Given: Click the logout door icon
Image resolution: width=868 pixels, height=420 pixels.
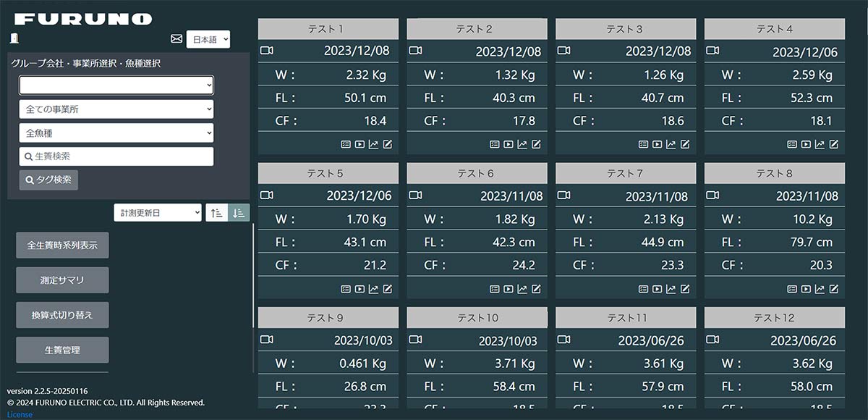Looking at the screenshot, I should tap(14, 38).
